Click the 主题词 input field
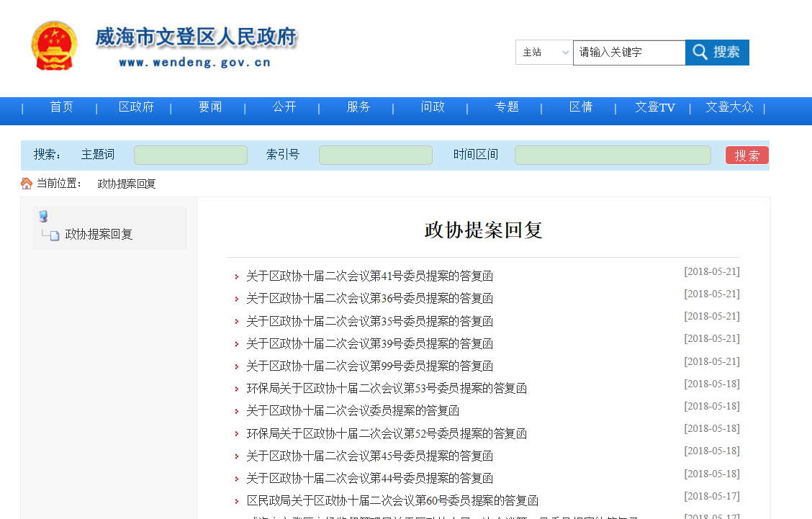Image resolution: width=812 pixels, height=519 pixels. click(191, 155)
